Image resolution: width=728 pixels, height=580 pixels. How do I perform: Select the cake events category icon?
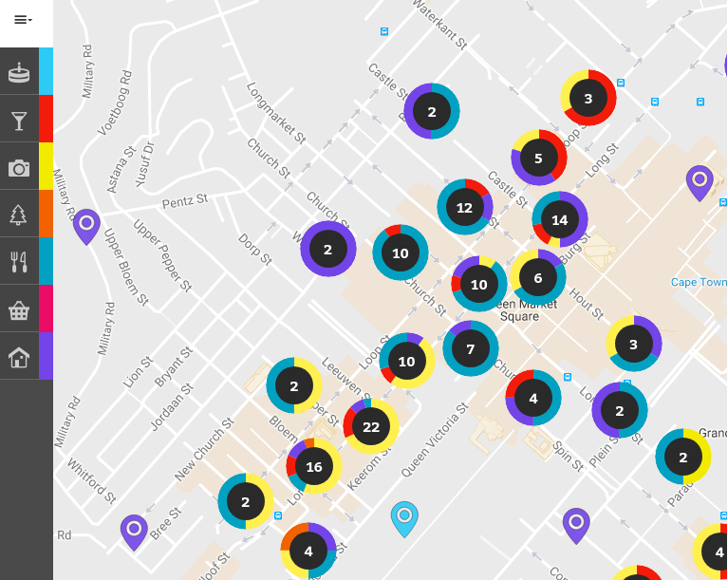coord(19,71)
